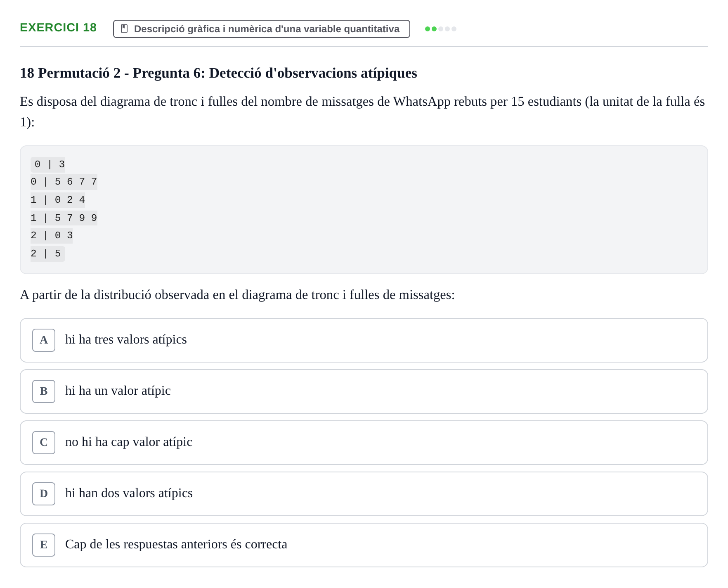
Task: Choose option C: no hi ha cap valor atípic
Action: click(364, 443)
